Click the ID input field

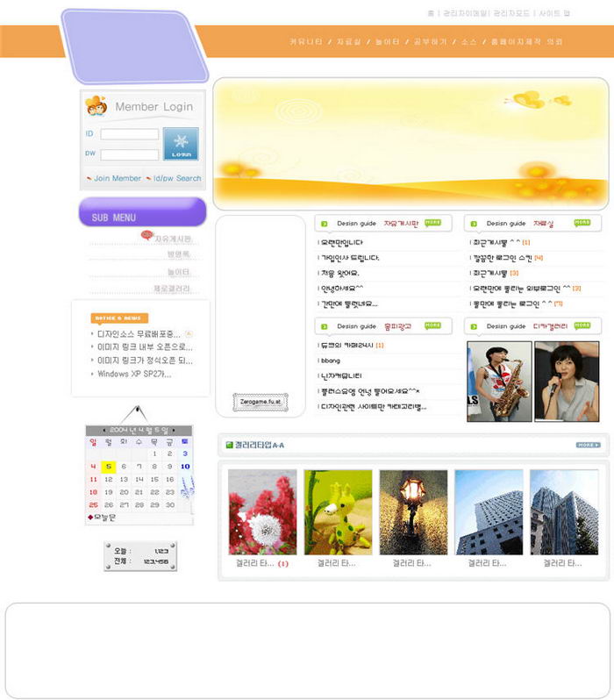(129, 134)
